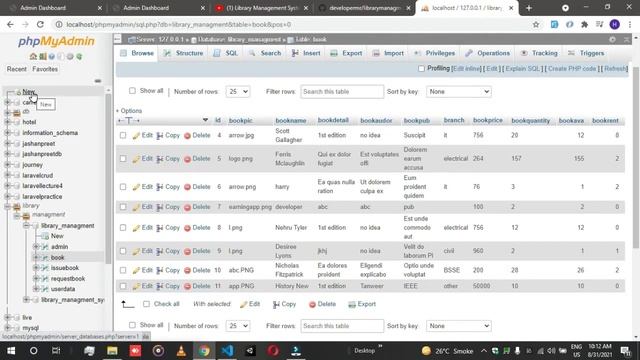Click the Explain SQL link
This screenshot has width=640, height=360.
click(522, 69)
